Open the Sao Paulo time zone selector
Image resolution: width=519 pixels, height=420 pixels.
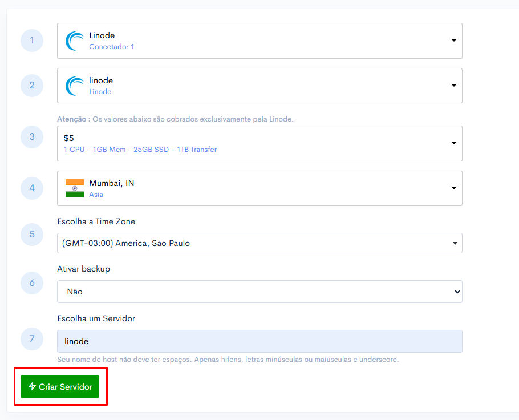tap(259, 243)
